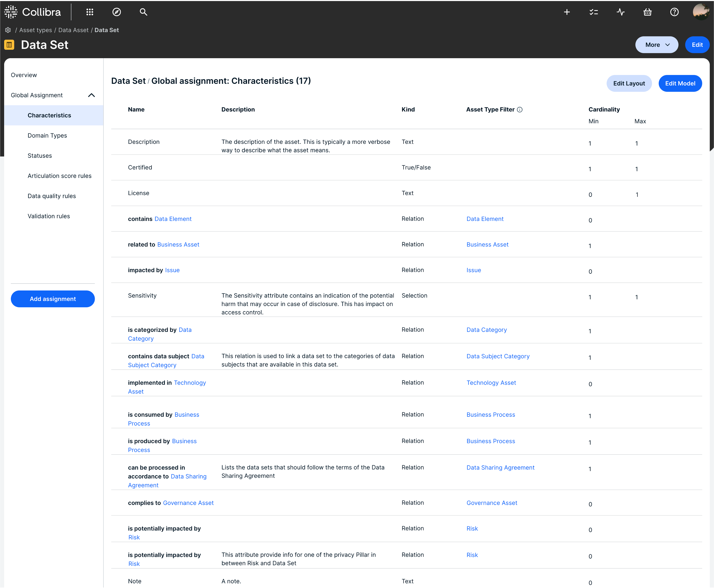
Task: Click Add assignment button
Action: [x=53, y=299]
